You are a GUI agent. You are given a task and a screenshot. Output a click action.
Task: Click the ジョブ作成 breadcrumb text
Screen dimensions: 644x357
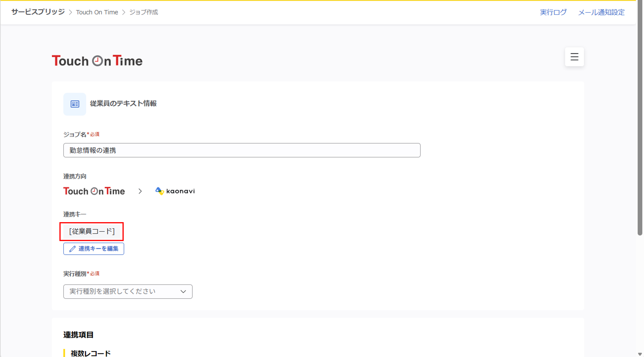click(144, 12)
